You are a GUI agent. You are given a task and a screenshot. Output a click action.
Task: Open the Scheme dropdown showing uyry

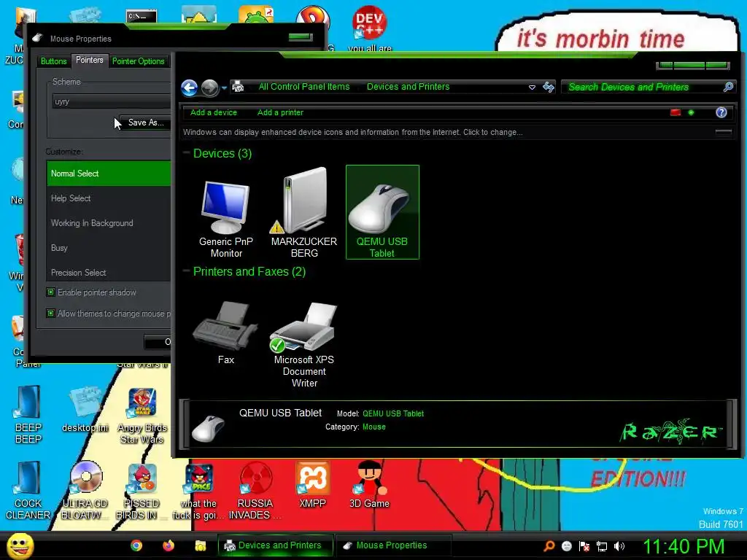pyautogui.click(x=111, y=101)
